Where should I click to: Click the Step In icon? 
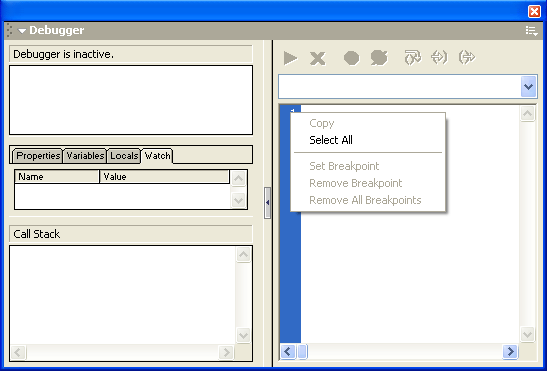(x=439, y=57)
